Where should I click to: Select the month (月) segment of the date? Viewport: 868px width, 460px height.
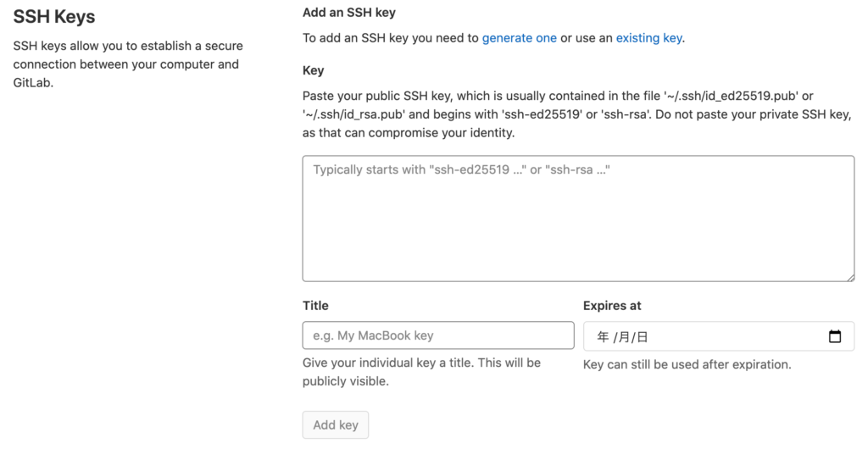tap(624, 336)
